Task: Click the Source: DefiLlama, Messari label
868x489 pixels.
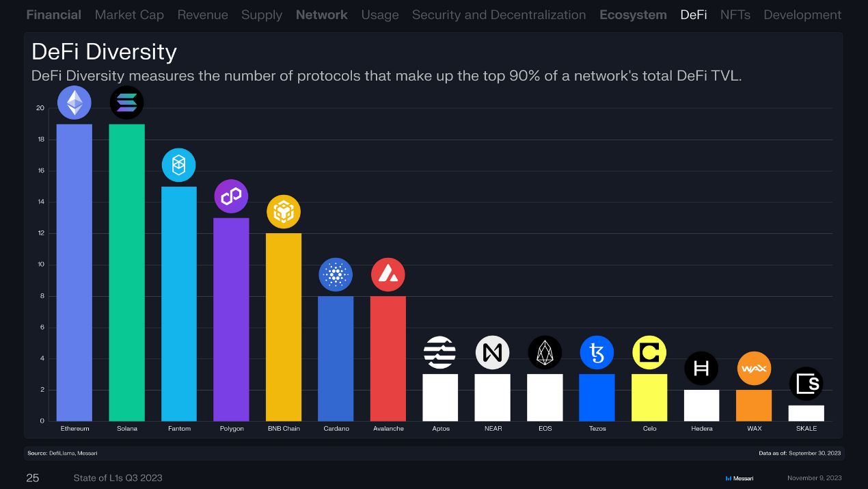Action: (x=62, y=453)
